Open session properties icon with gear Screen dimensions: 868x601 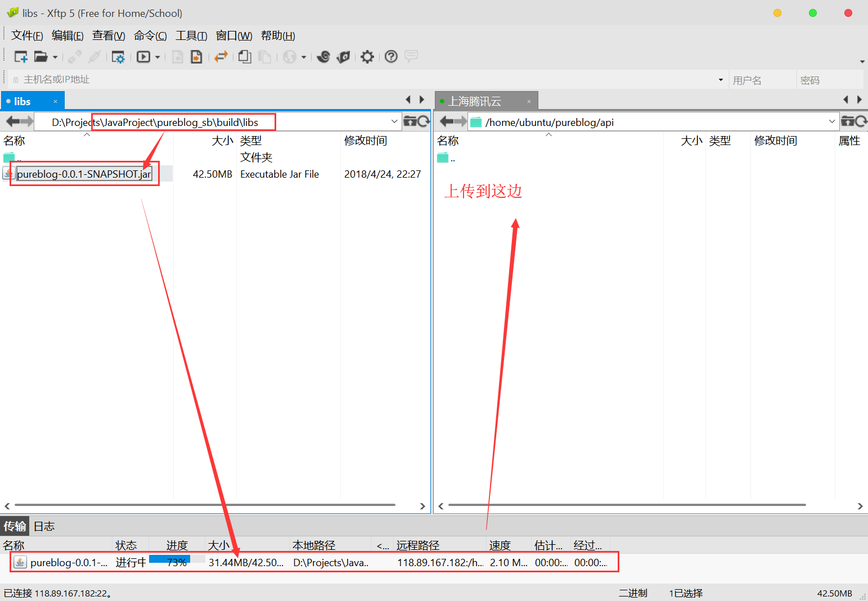click(x=118, y=57)
